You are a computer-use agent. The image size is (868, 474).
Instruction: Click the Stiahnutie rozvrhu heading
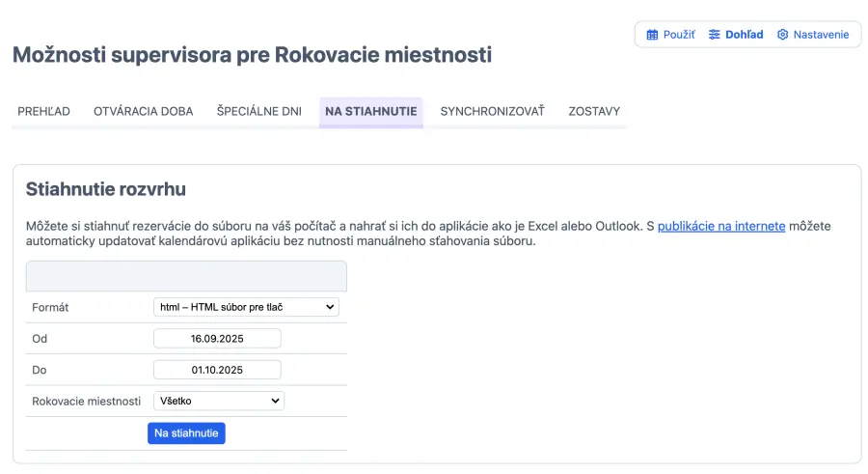tap(105, 189)
